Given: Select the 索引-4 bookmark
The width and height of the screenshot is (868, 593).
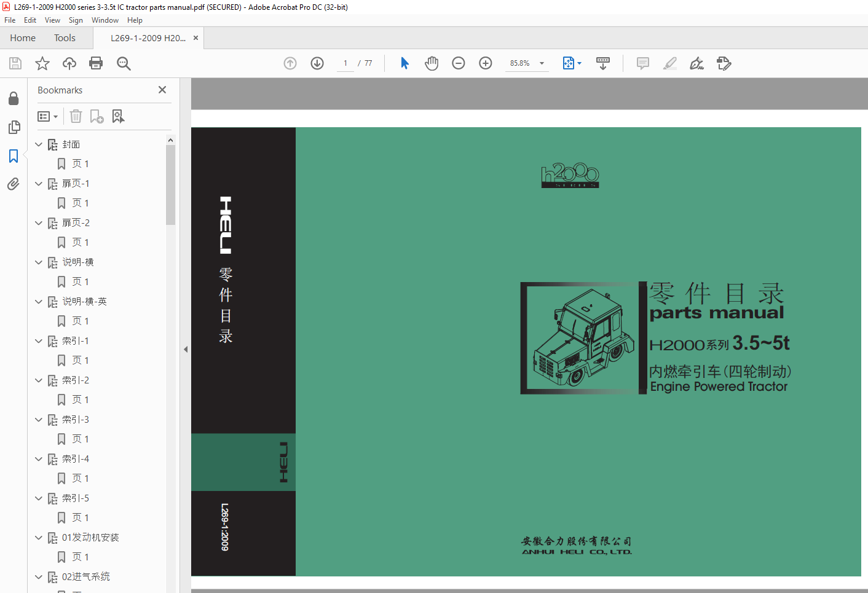Looking at the screenshot, I should 76,459.
